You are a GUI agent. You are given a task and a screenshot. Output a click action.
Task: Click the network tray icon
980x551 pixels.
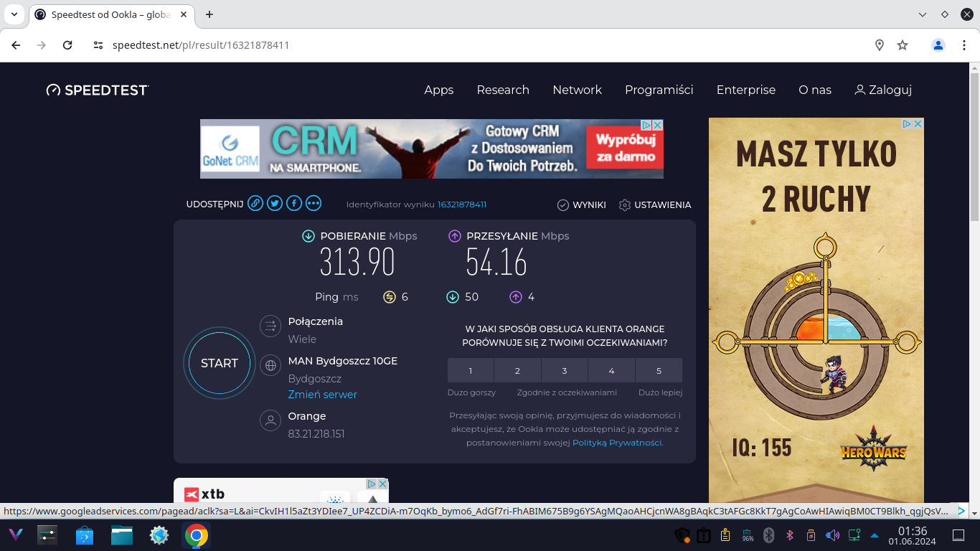point(854,535)
